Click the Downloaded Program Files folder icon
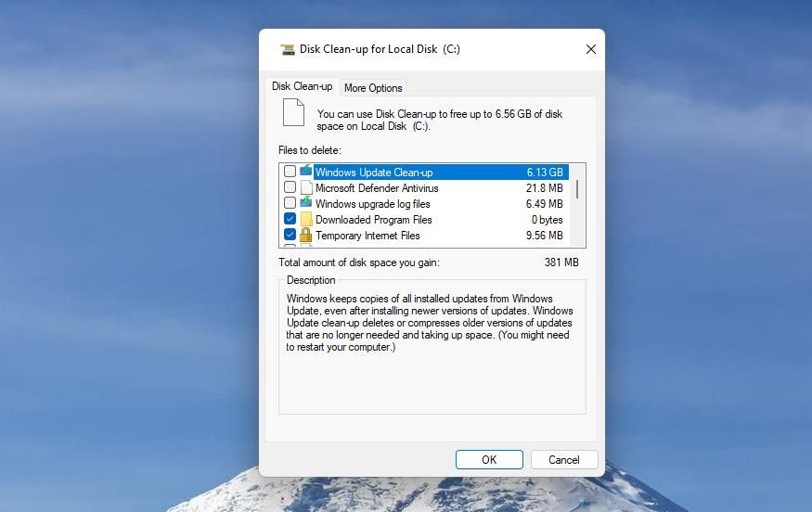Image resolution: width=812 pixels, height=512 pixels. coord(306,220)
